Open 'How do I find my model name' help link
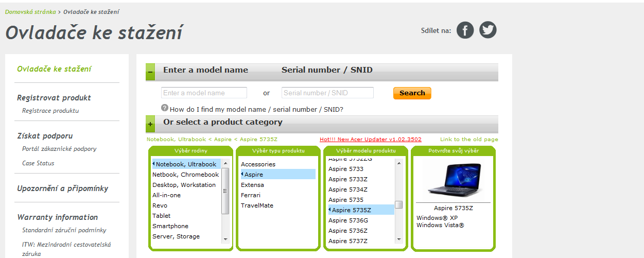 coord(256,109)
